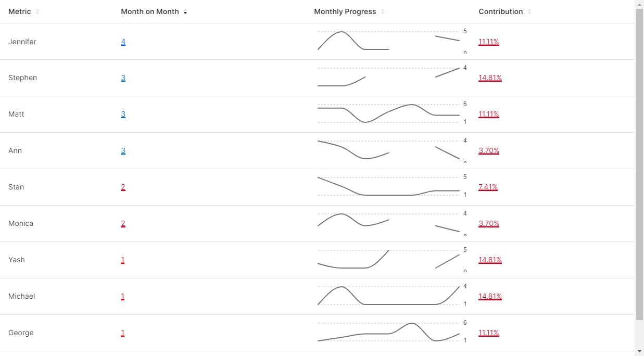Open Jennifer's Month on Month value 4
The image size is (644, 356).
[123, 42]
